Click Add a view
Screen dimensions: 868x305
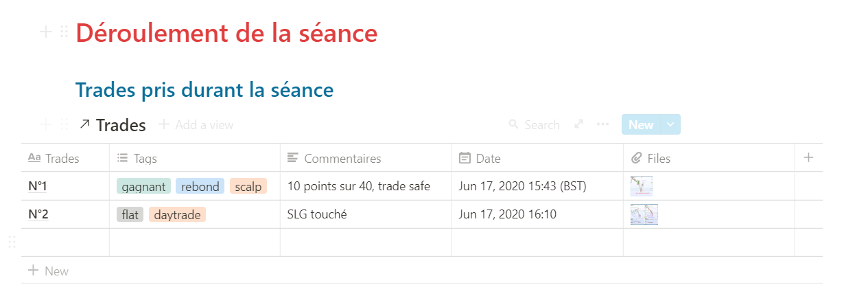point(196,125)
